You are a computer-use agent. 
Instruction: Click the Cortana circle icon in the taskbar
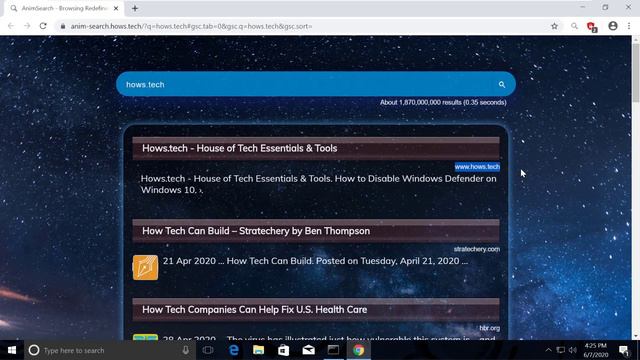tap(34, 350)
